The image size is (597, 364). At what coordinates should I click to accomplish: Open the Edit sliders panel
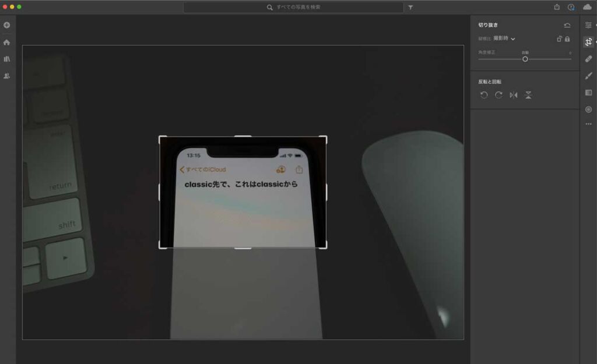[589, 25]
